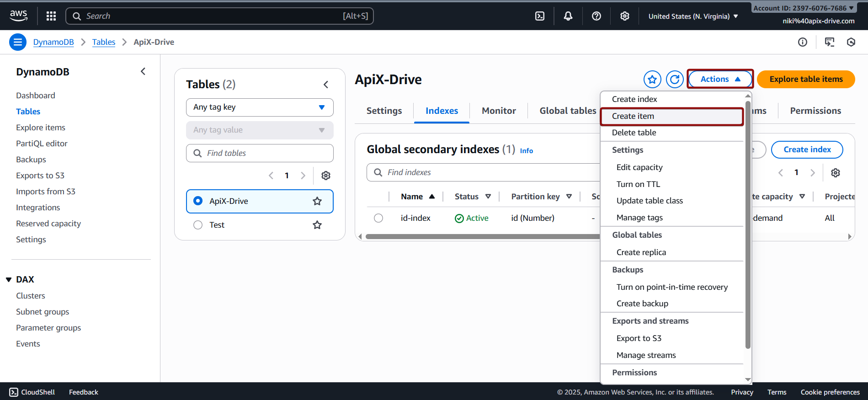This screenshot has width=868, height=400.
Task: Select the id-index radio button
Action: point(378,218)
